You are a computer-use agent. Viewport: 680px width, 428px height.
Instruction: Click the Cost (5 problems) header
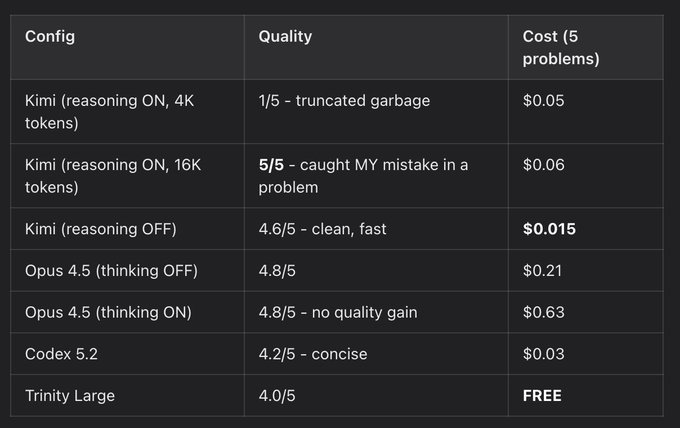561,47
